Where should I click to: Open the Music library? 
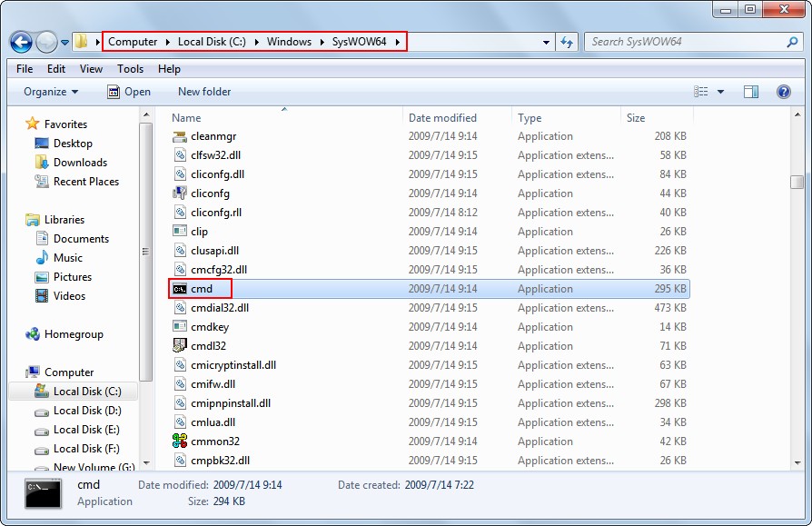coord(68,258)
